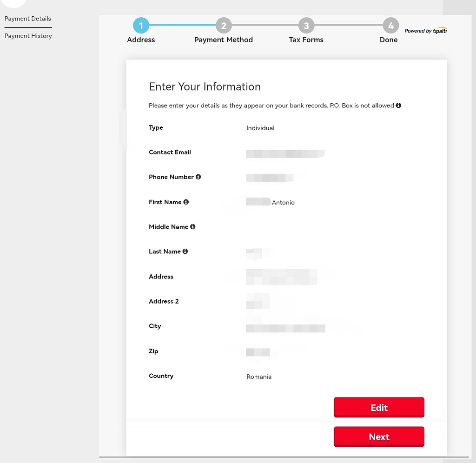Click the Powered by tipalti logo

[426, 30]
